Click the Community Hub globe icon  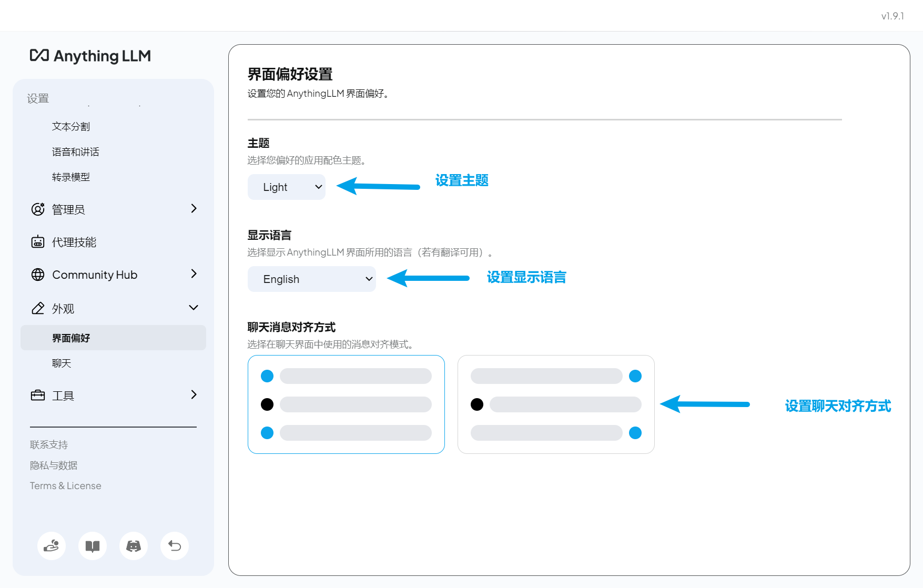[x=38, y=275]
